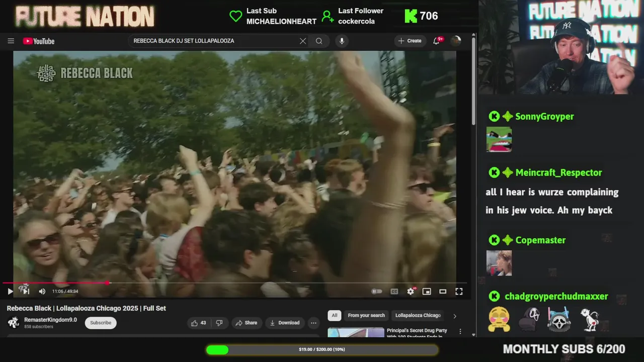
Task: Click chadgroyperchudmaxxer username in chat
Action: click(x=556, y=296)
